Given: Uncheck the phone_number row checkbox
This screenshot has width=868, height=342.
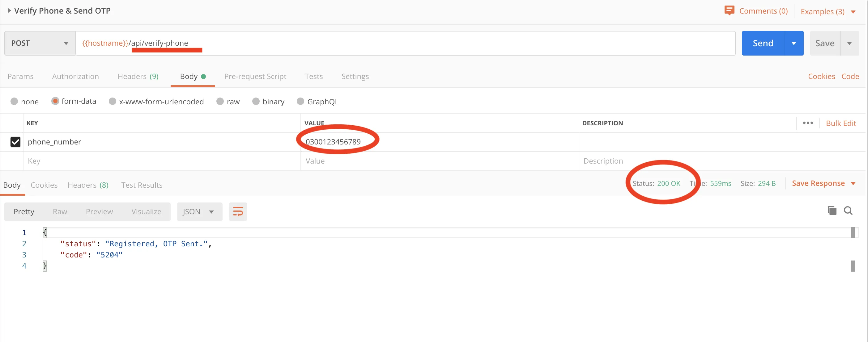Looking at the screenshot, I should [15, 142].
